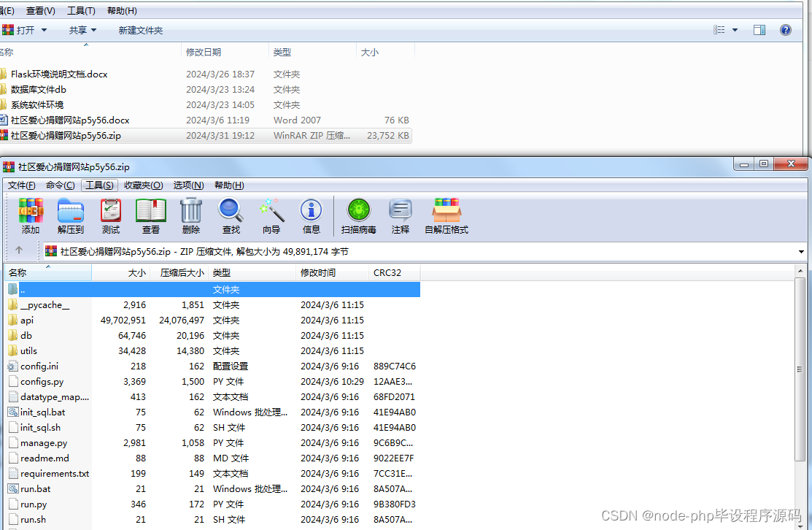Open the 工具(S) menu in WinRAR
The width and height of the screenshot is (812, 530).
(x=99, y=185)
